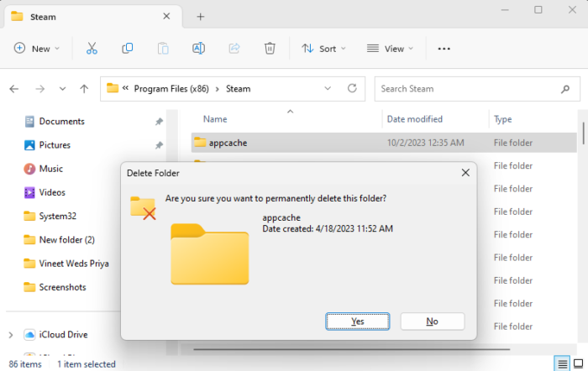Click 1 item selected status text

(x=87, y=364)
